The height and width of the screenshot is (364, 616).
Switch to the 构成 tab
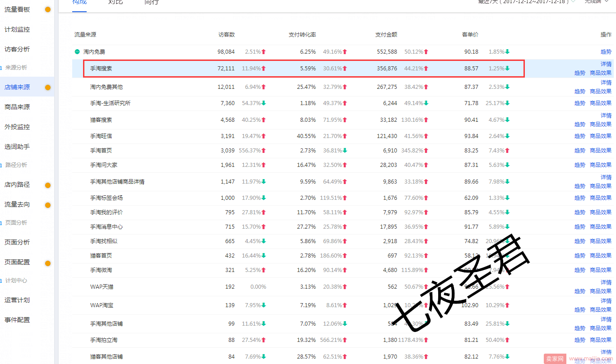pyautogui.click(x=79, y=2)
